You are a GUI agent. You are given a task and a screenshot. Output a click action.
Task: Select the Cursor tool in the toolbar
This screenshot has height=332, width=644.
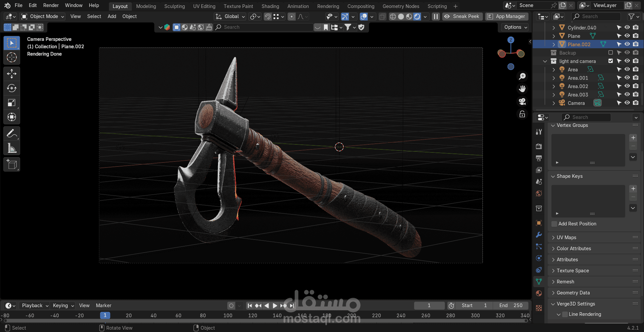pos(12,58)
